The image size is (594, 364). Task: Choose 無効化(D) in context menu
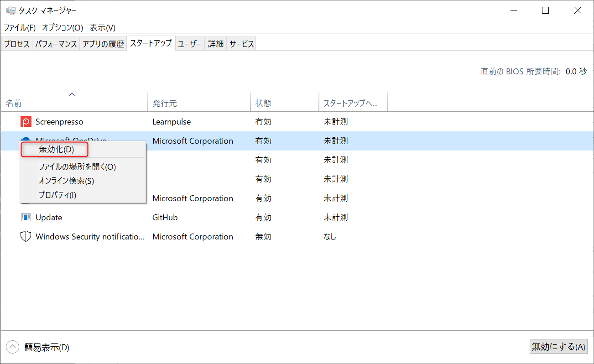[82, 149]
